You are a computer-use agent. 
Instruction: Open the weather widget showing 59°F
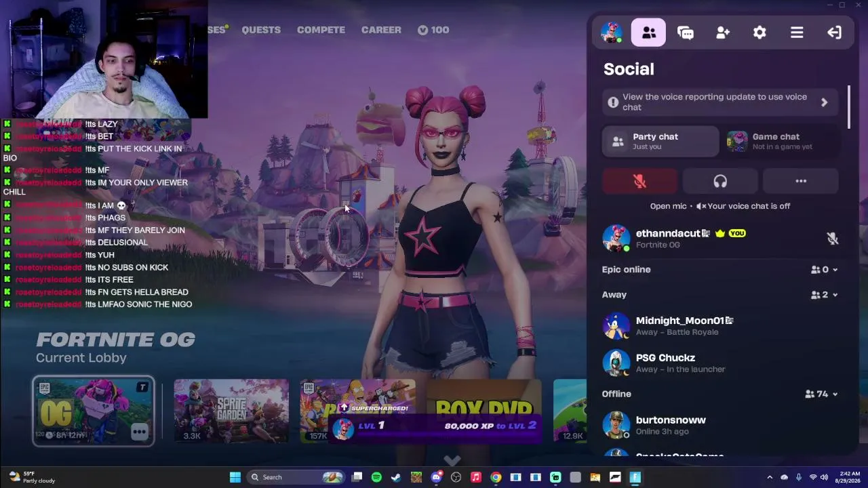click(x=31, y=477)
